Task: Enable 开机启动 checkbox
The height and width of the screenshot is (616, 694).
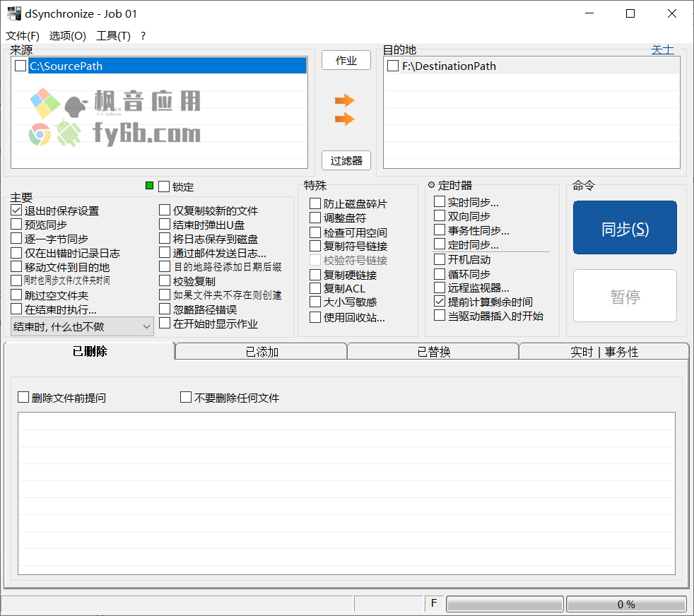Action: click(x=440, y=259)
